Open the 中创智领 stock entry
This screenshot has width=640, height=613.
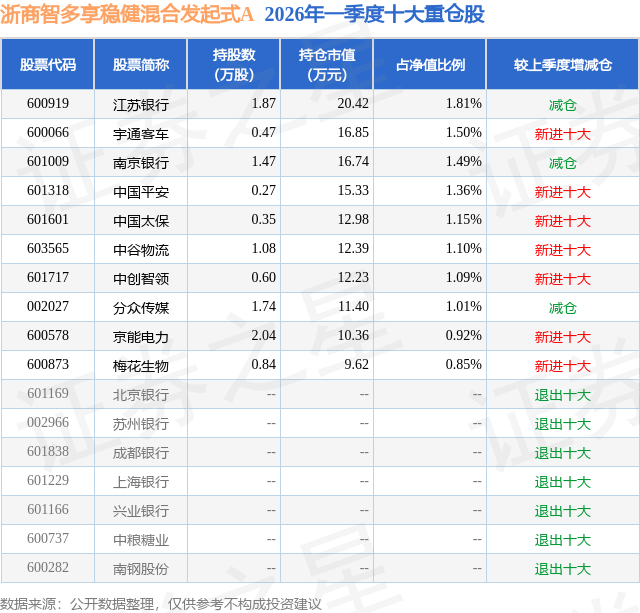coord(141,279)
